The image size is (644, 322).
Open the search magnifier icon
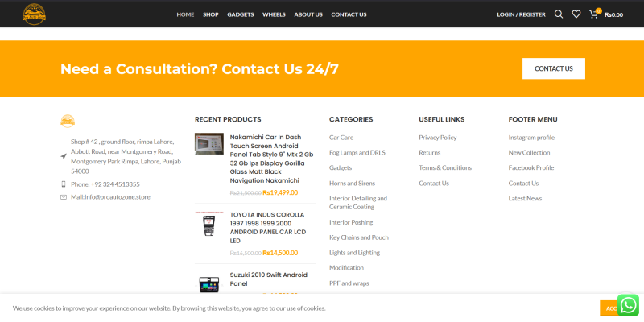pyautogui.click(x=559, y=14)
